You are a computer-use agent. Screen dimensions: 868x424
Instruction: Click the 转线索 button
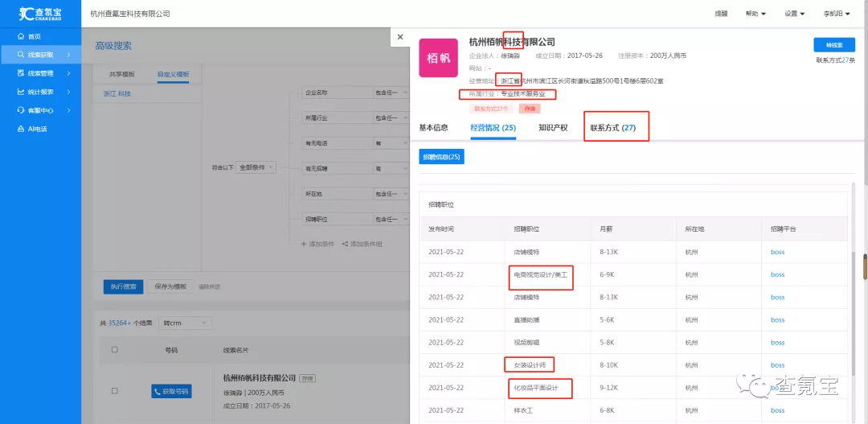tap(834, 45)
